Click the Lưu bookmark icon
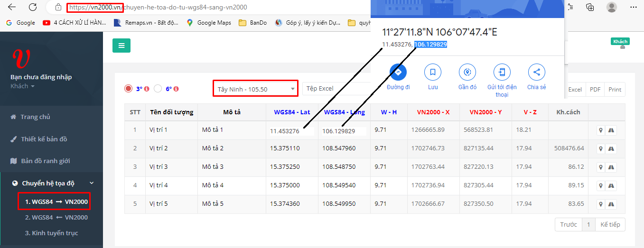Image resolution: width=644 pixels, height=248 pixels. (433, 72)
